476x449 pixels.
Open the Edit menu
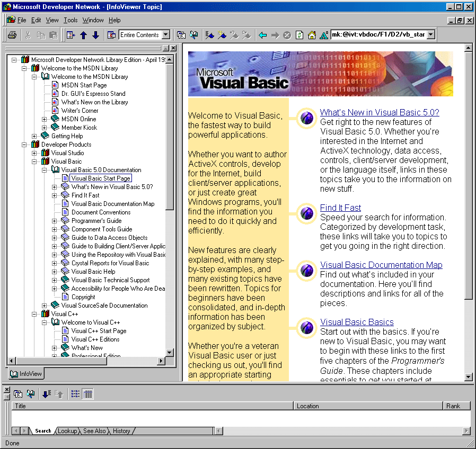pos(36,20)
